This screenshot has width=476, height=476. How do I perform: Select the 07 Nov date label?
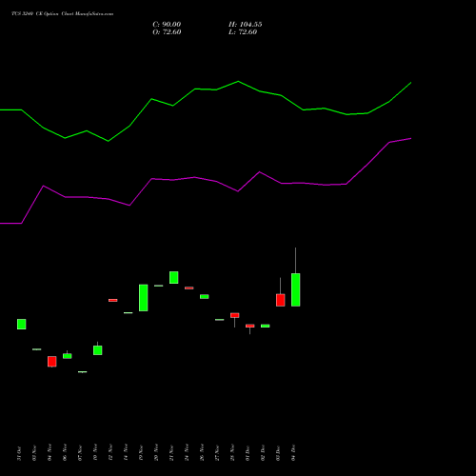click(x=80, y=453)
